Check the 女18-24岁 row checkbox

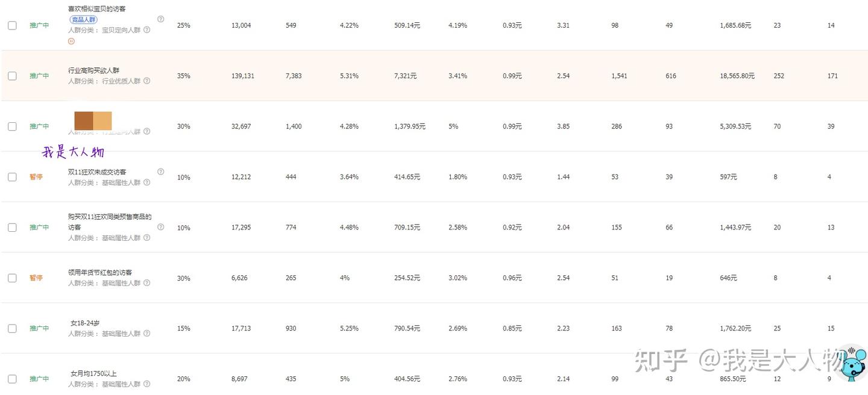click(x=12, y=329)
